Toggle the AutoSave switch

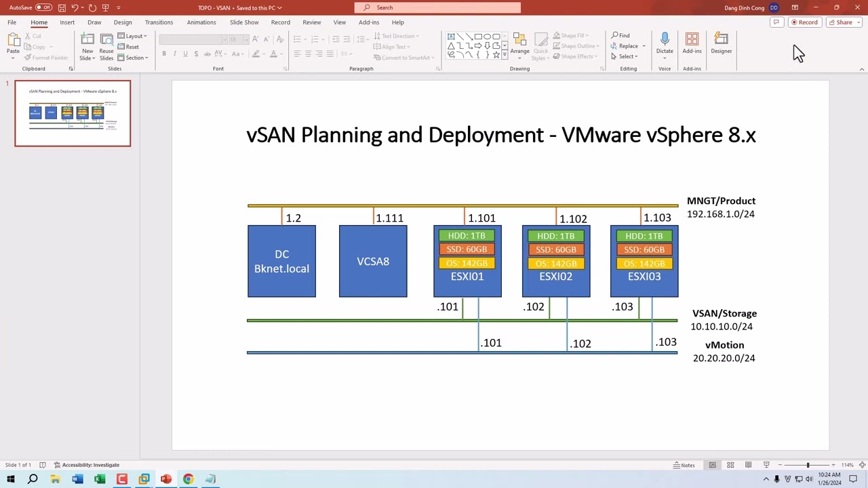(x=43, y=7)
